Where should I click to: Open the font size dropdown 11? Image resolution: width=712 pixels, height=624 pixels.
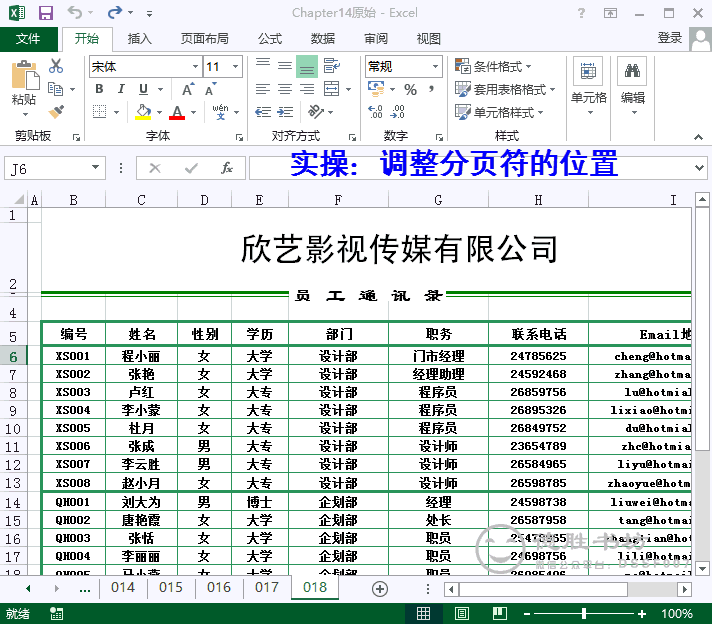tap(236, 67)
